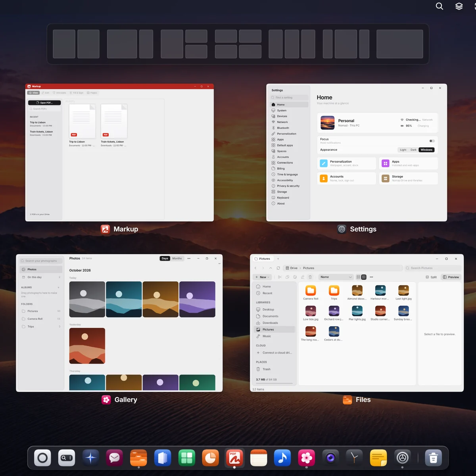Screen dimensions: 476x476
Task: Go back with Files back arrow
Action: [255, 268]
